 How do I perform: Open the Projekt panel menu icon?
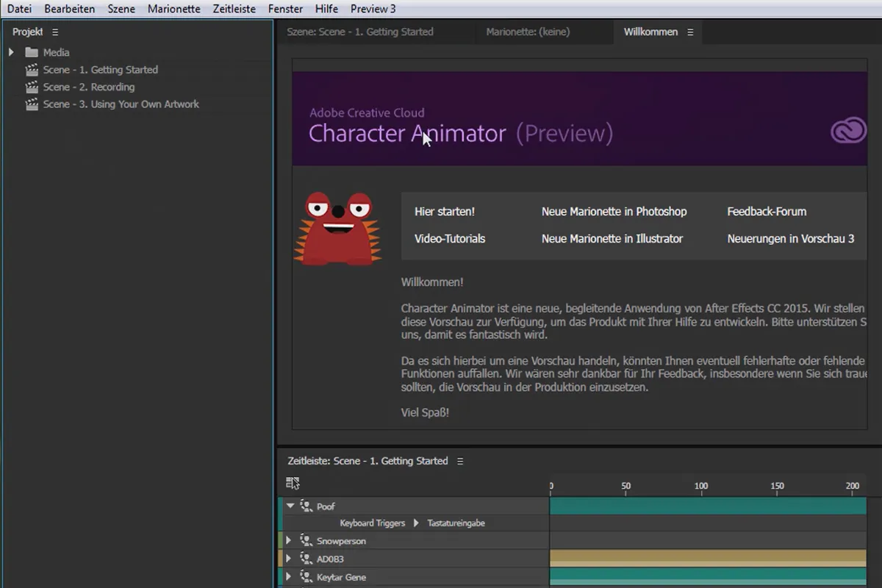[55, 32]
